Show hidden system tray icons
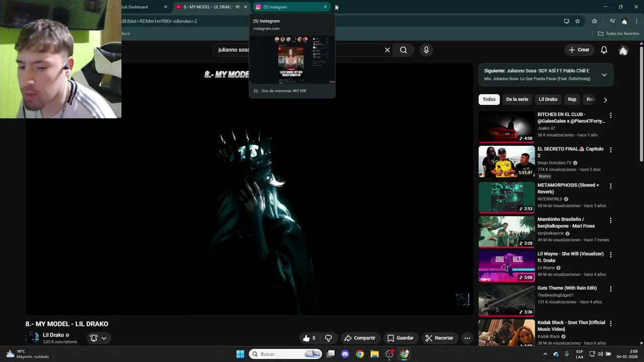Image resolution: width=644 pixels, height=362 pixels. point(545,354)
